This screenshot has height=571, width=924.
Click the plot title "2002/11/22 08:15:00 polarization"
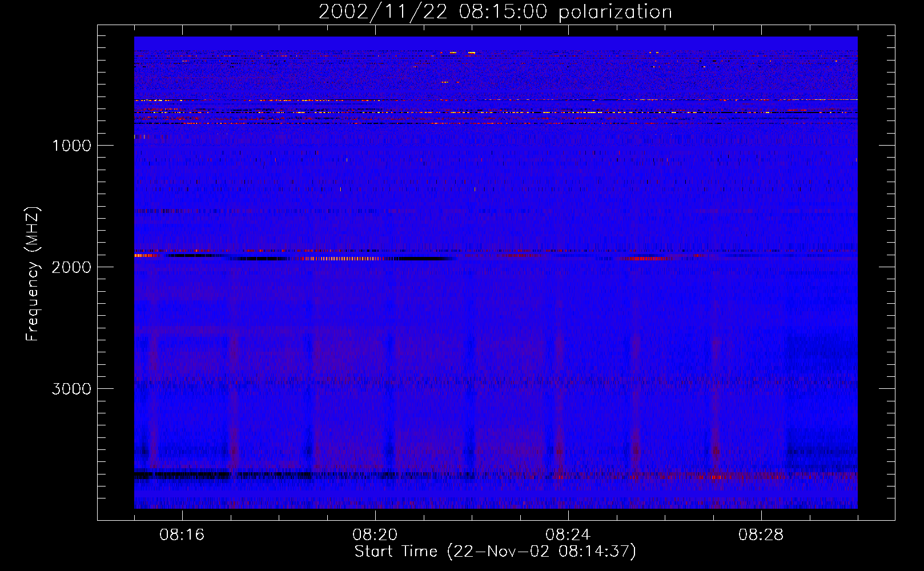[495, 12]
